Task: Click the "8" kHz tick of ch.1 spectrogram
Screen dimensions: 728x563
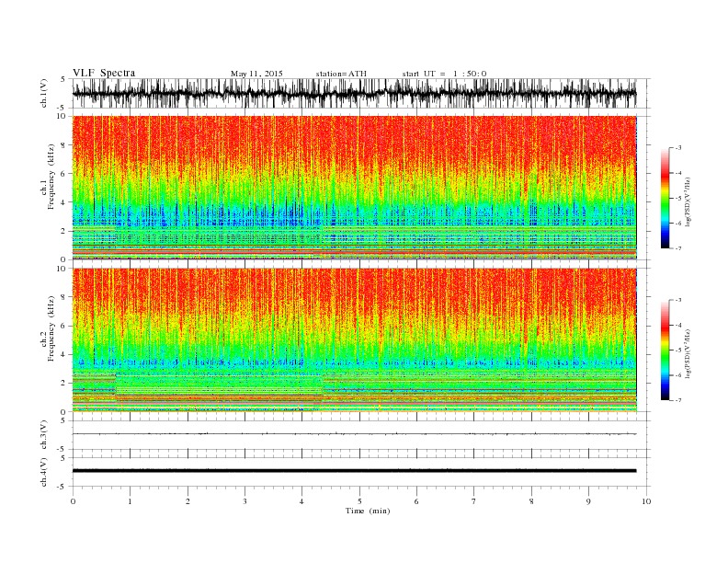Action: [x=63, y=145]
